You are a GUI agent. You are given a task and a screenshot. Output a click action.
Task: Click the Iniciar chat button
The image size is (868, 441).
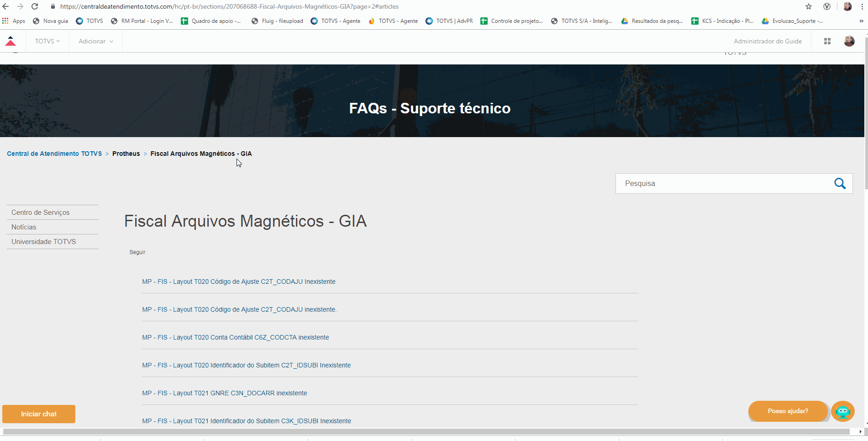(39, 414)
